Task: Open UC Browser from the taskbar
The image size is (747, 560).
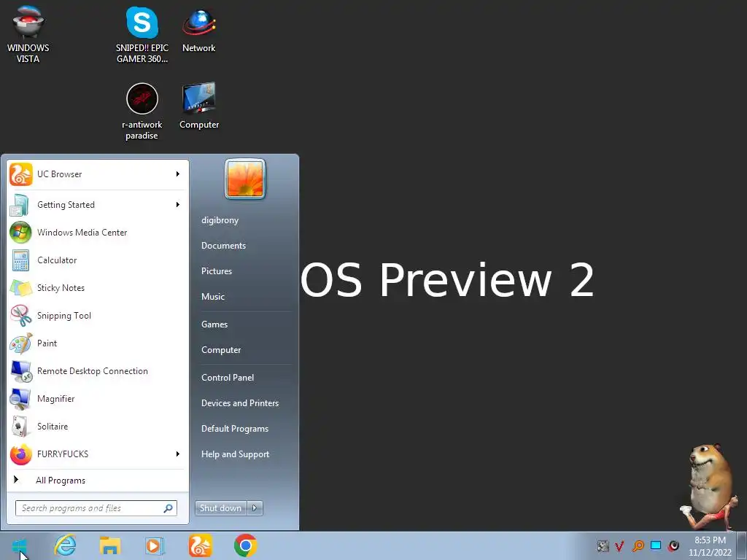Action: click(x=200, y=545)
